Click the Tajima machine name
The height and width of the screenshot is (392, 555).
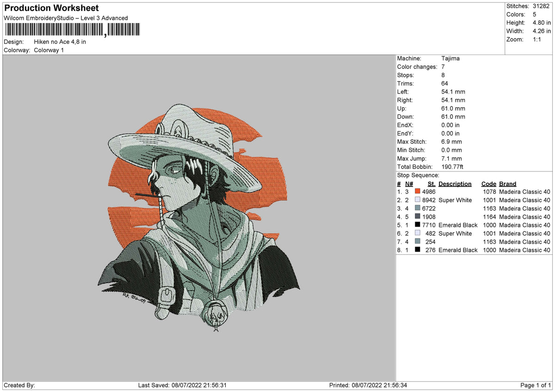click(450, 58)
